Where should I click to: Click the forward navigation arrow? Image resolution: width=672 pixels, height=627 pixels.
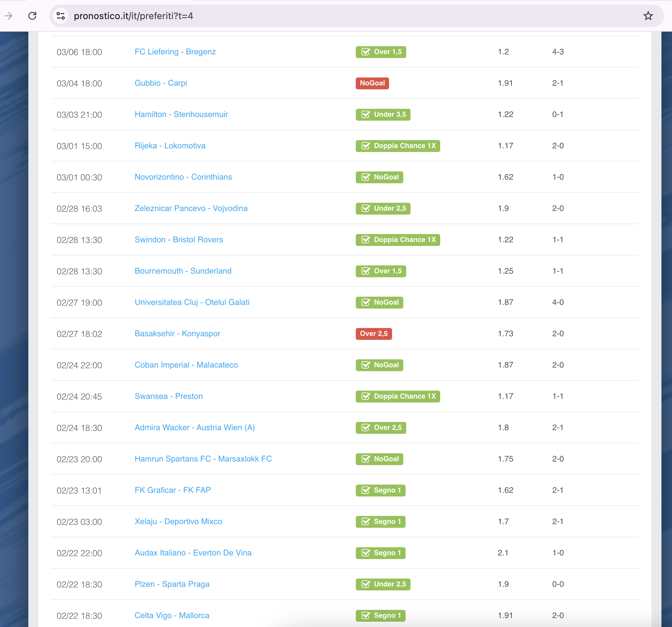tap(9, 16)
